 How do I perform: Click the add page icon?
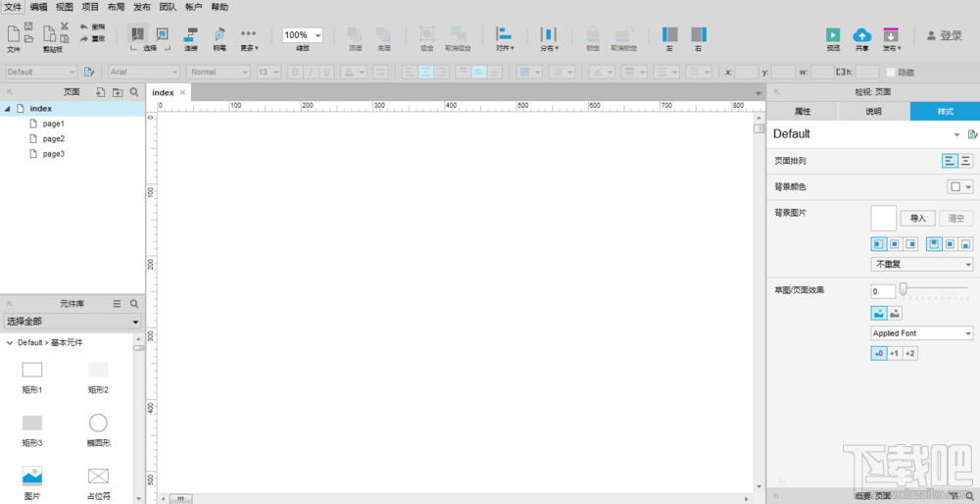click(x=100, y=92)
